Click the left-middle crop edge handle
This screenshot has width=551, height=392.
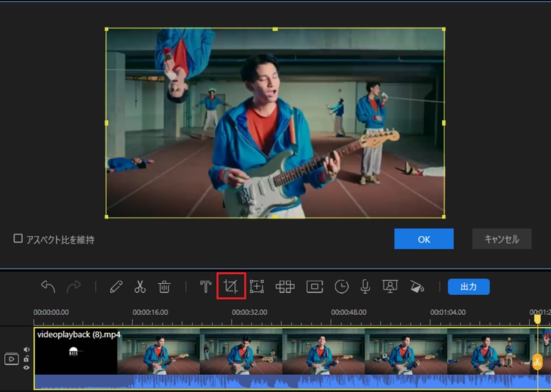pyautogui.click(x=107, y=123)
